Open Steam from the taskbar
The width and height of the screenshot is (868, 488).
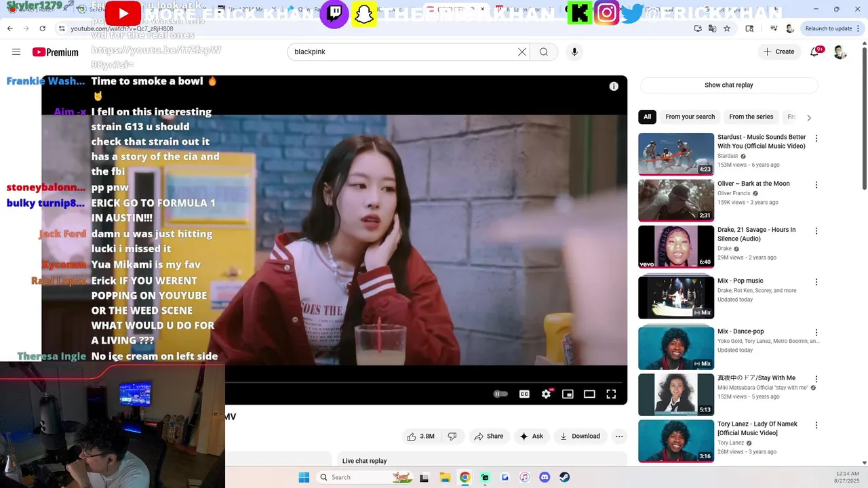pyautogui.click(x=564, y=477)
